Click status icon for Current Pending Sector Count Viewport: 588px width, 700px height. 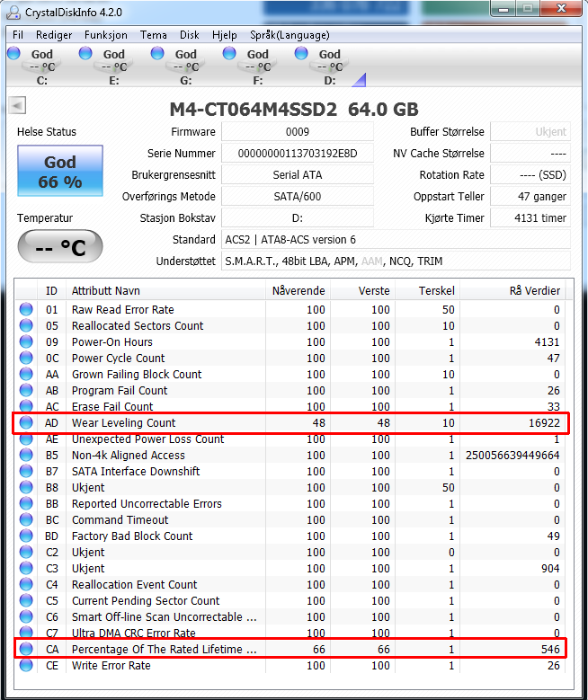point(26,600)
